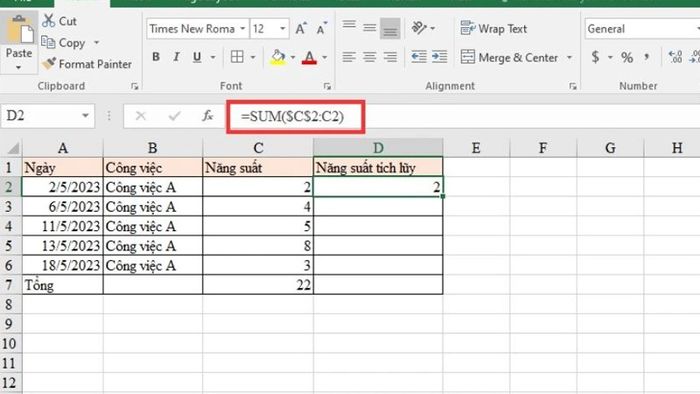The width and height of the screenshot is (700, 394).
Task: Increase font size with larger A icon
Action: click(x=301, y=29)
